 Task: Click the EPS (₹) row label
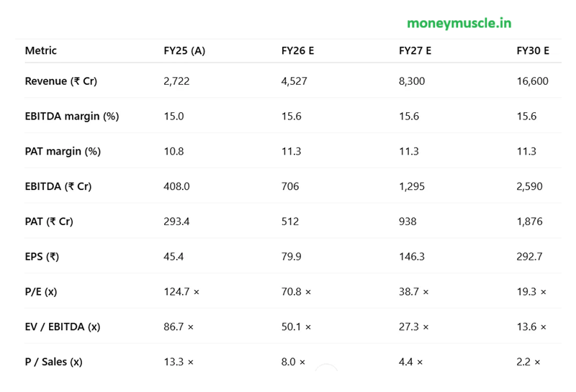(42, 257)
